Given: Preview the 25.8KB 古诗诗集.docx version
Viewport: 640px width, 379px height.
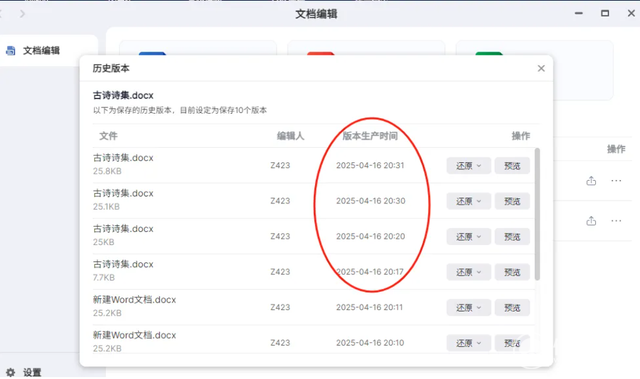Looking at the screenshot, I should point(512,166).
